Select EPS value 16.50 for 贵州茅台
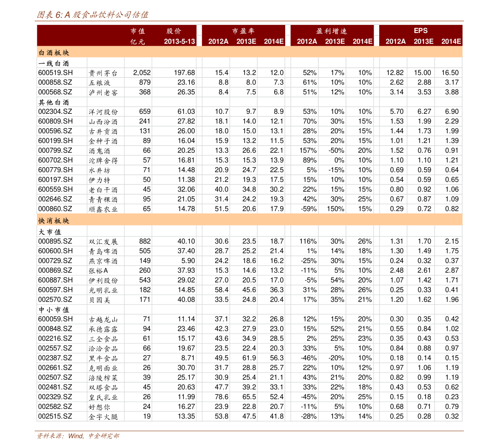This screenshot has height=448, width=504. [x=450, y=73]
